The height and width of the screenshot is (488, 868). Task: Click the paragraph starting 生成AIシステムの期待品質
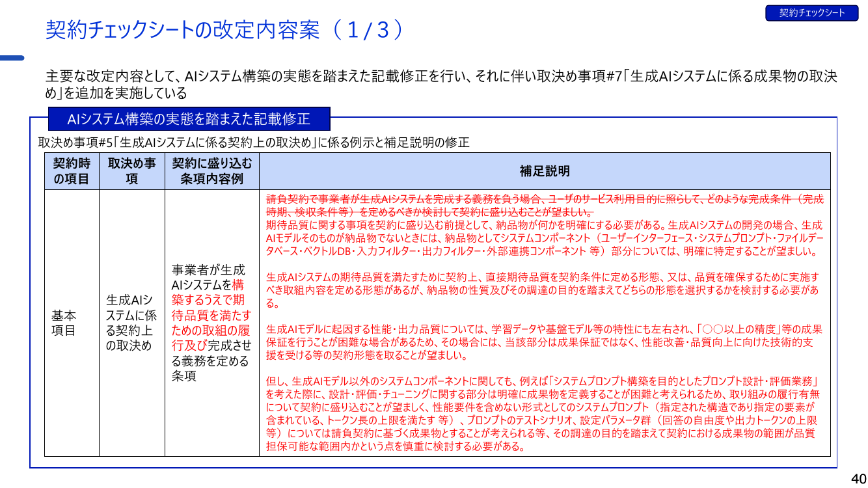(545, 290)
